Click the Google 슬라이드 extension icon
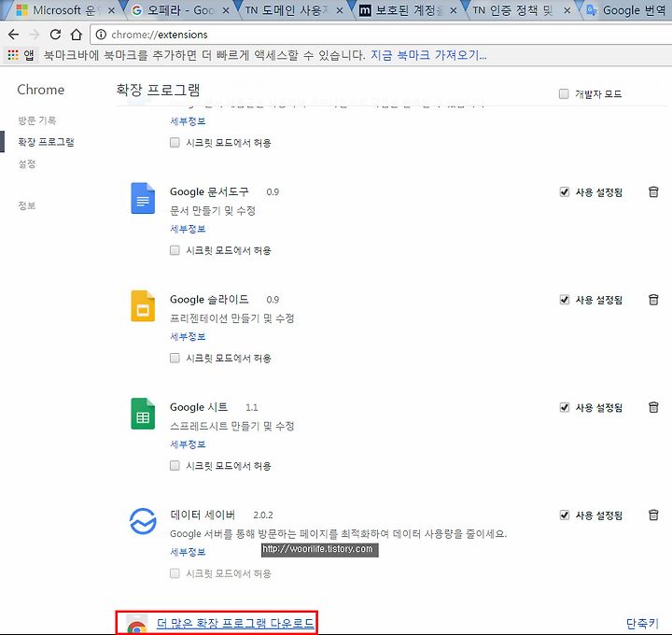 coord(143,305)
